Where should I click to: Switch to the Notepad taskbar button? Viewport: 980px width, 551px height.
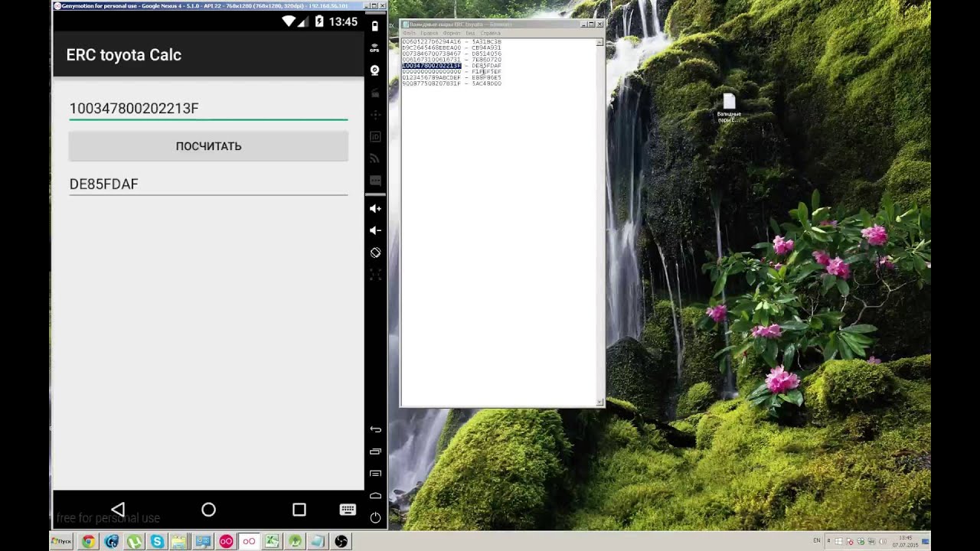click(318, 541)
